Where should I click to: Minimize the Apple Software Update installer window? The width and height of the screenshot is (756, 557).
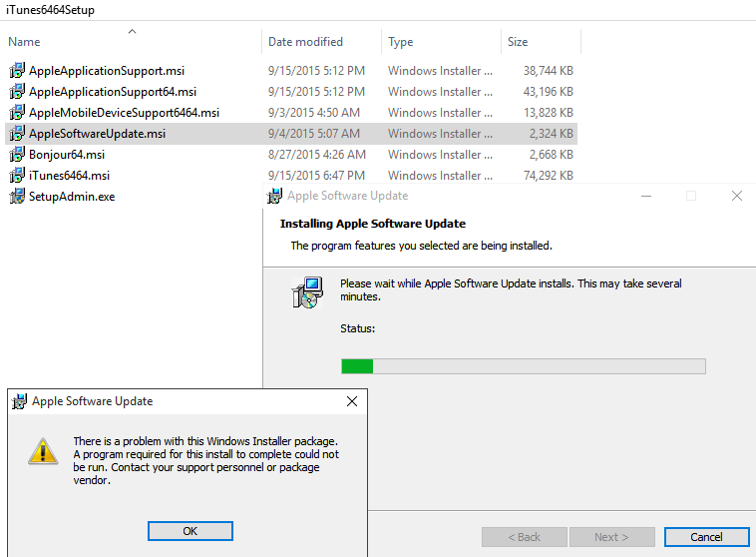(646, 196)
